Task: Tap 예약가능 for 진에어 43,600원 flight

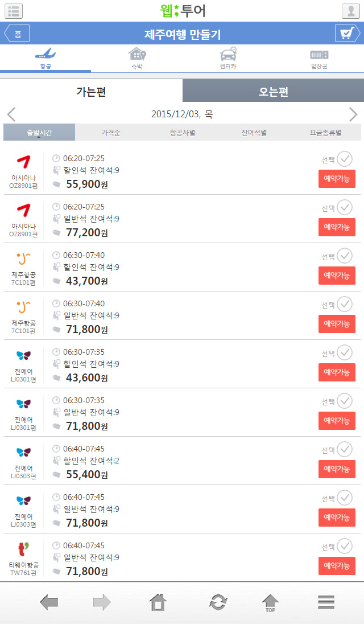Action: (x=337, y=372)
